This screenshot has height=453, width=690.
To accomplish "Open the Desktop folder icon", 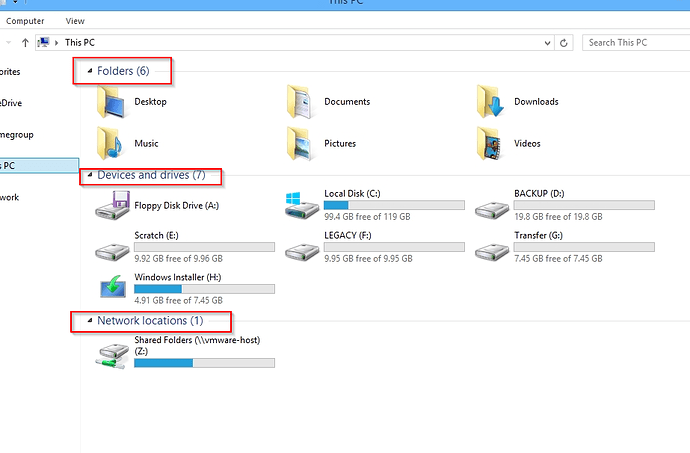I will 113,102.
